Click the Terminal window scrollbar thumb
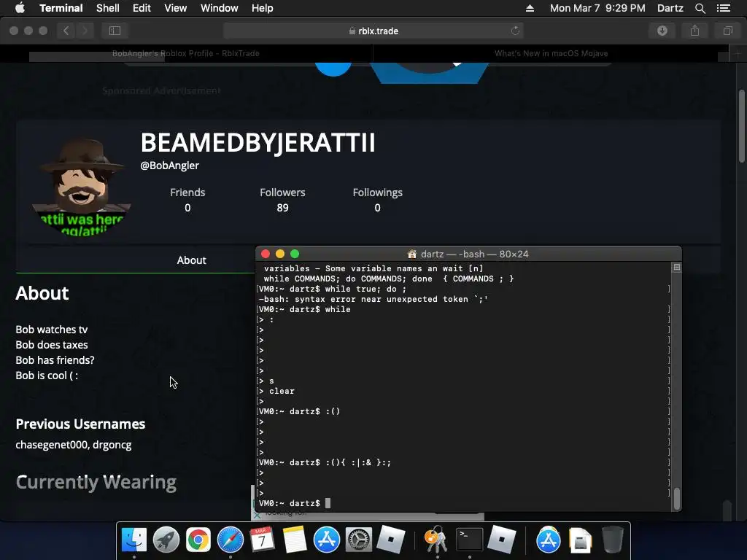This screenshot has height=560, width=747. [x=676, y=499]
